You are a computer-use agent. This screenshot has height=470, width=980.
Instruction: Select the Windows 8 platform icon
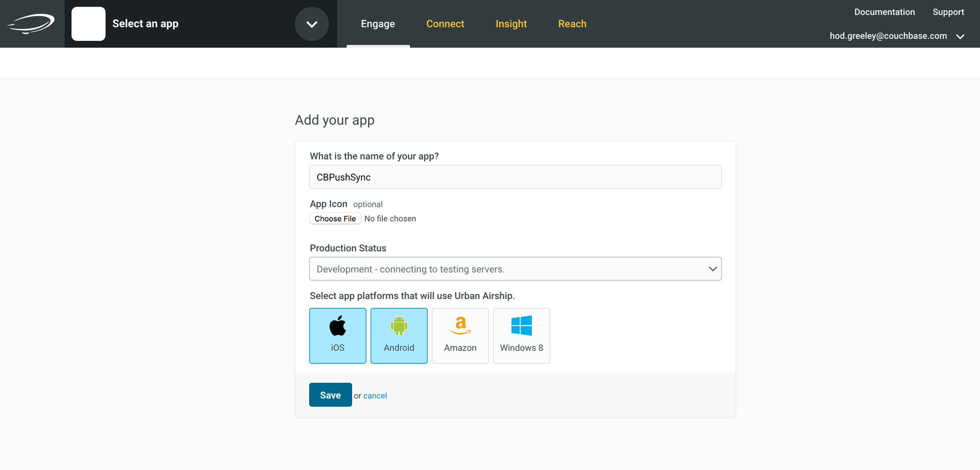(x=521, y=335)
